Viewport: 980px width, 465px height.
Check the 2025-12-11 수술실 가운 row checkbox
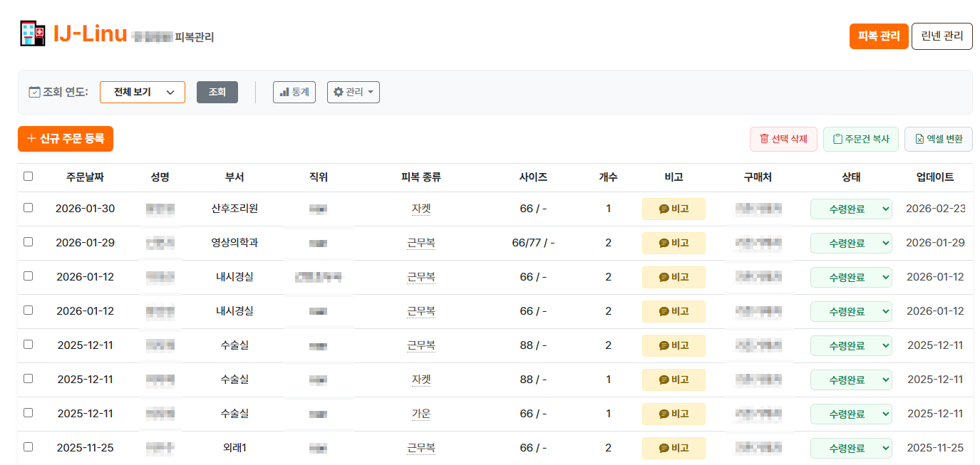pyautogui.click(x=28, y=413)
